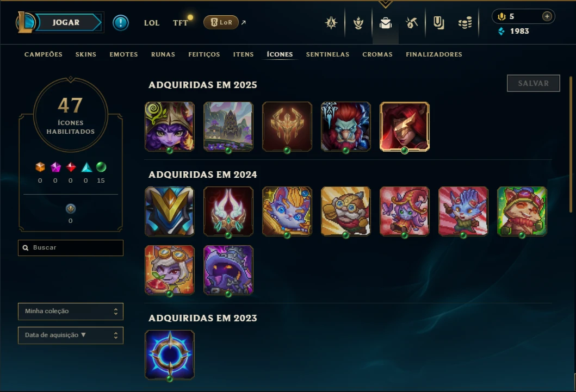Open the profile crest icon

331,23
